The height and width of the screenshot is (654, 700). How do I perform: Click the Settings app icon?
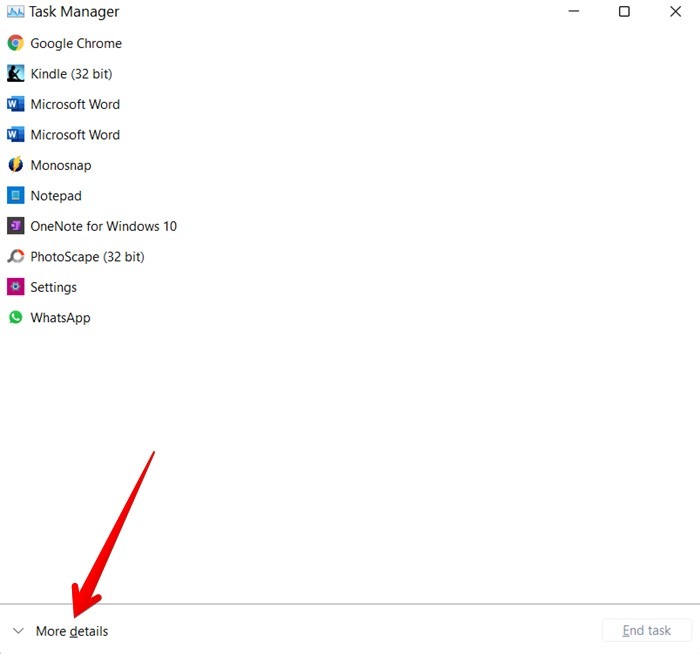point(16,287)
